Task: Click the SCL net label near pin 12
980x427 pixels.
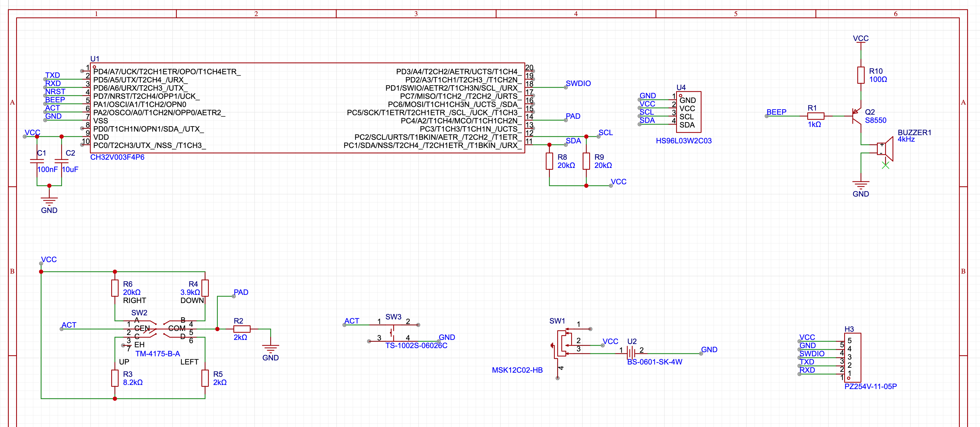Action: (605, 132)
